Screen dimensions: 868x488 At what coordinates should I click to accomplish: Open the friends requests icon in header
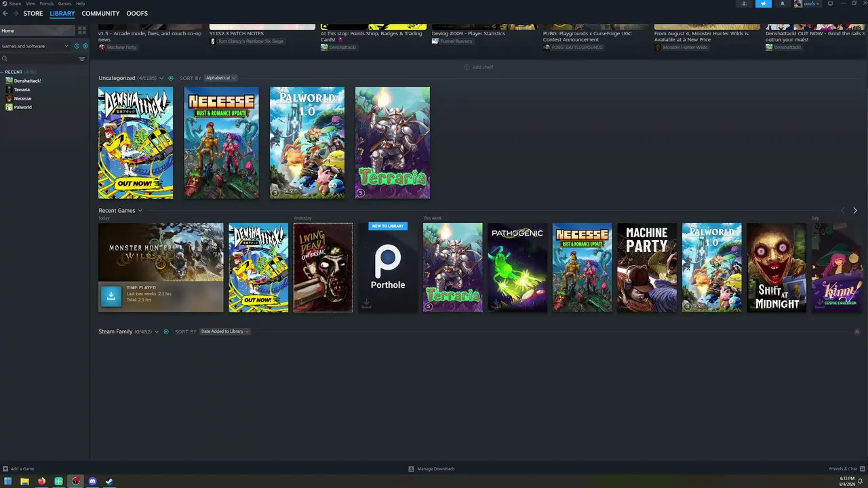744,3
